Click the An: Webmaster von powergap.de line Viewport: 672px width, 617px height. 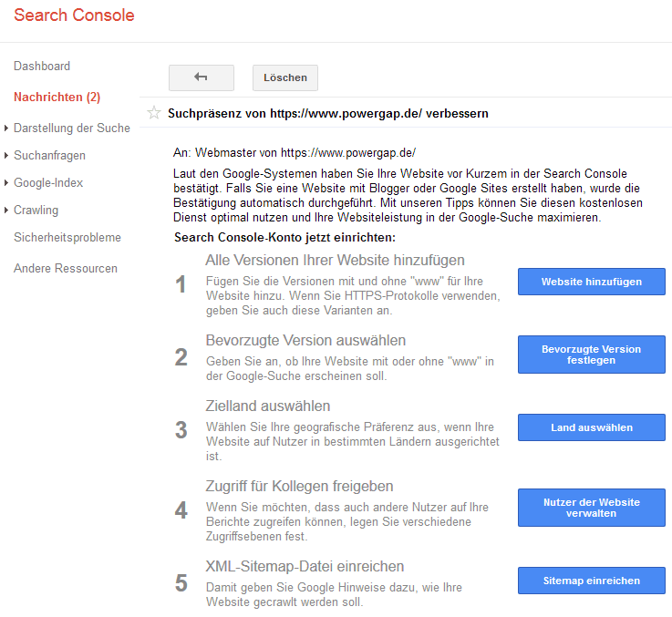point(295,152)
